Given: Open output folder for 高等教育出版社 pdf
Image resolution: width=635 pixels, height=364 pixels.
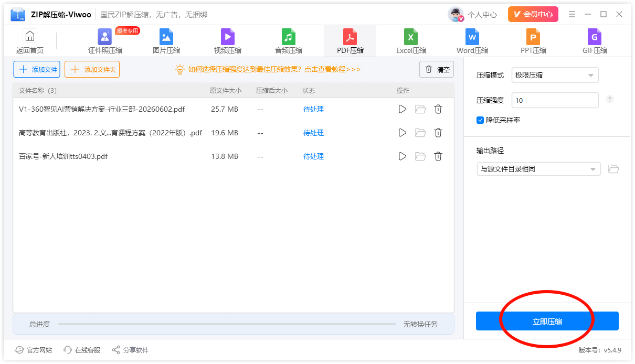Looking at the screenshot, I should [420, 133].
